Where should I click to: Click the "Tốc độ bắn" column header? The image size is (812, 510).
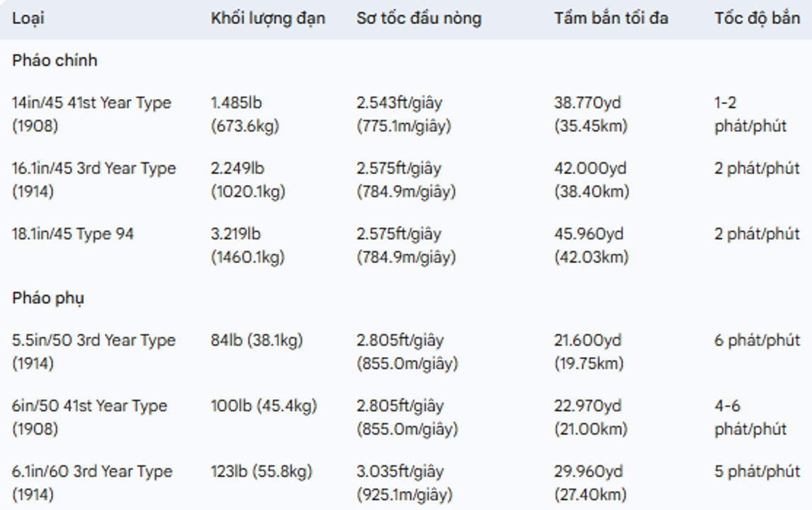click(x=757, y=18)
